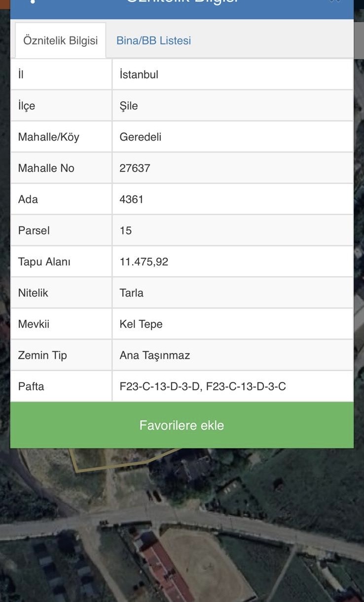The width and height of the screenshot is (364, 602).
Task: Click the Mahalle/Köy row label
Action: click(48, 137)
